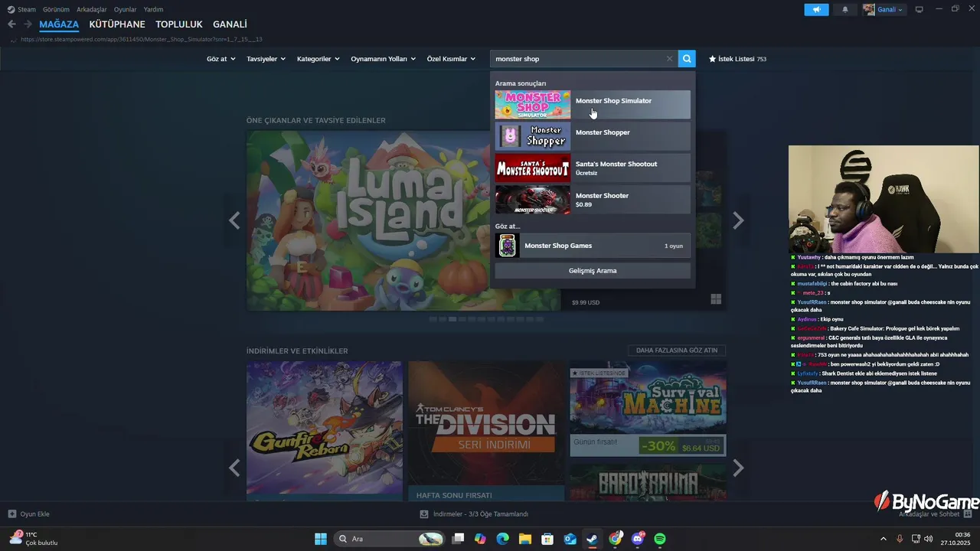Viewport: 980px width, 551px height.
Task: Click DAHA FAZLASINA GÖZ ATIN button
Action: [677, 350]
